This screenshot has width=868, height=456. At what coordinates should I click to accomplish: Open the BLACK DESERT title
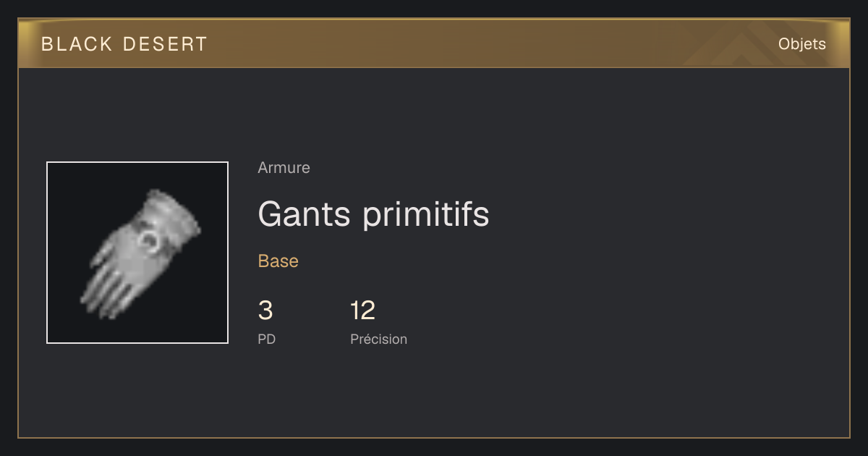[124, 44]
